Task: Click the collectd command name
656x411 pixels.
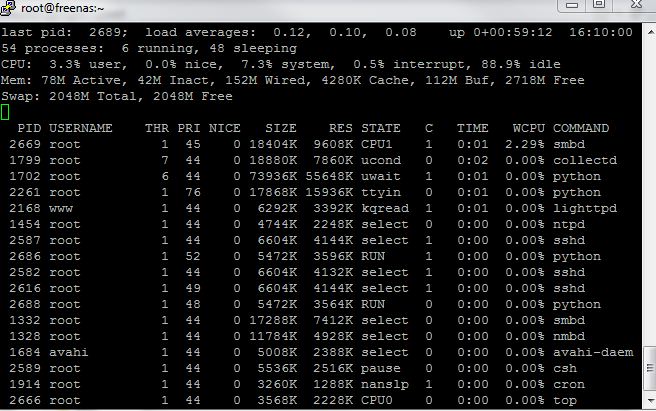Action: (x=585, y=160)
